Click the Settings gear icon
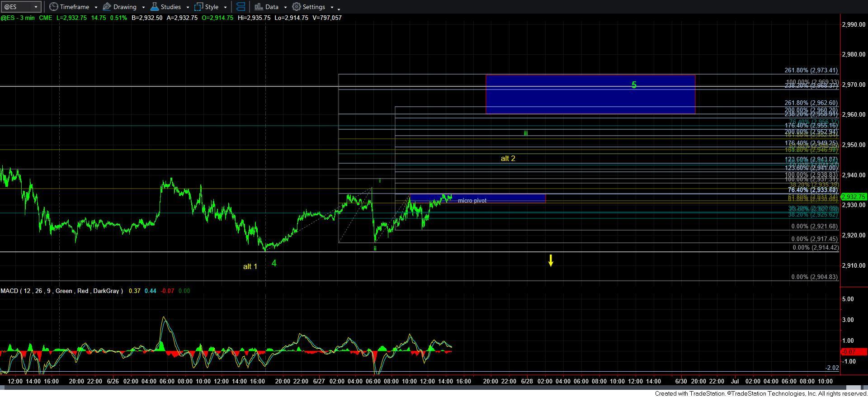This screenshot has width=868, height=397. pos(297,7)
